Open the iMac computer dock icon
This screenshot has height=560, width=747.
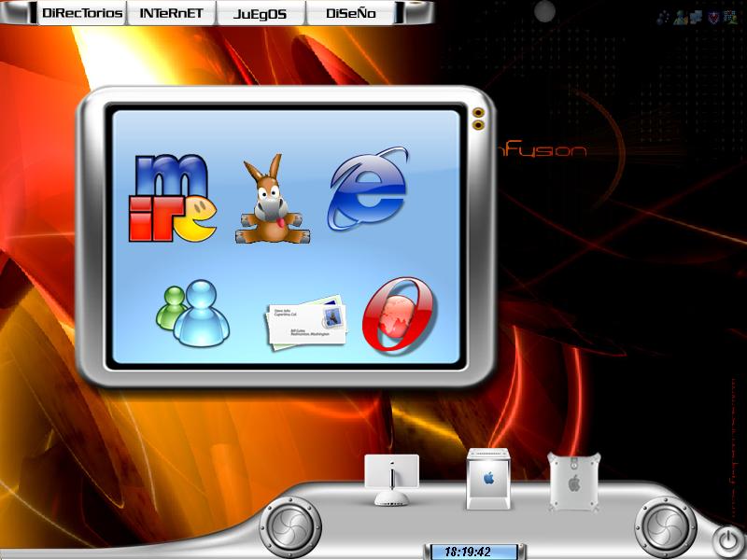pos(391,480)
